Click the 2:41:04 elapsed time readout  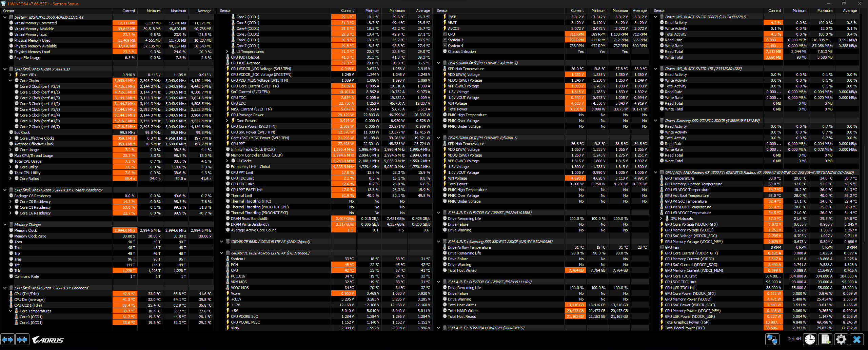coord(794,339)
